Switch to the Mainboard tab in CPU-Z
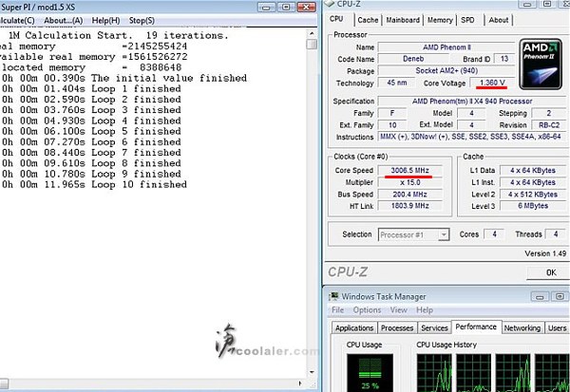 tap(403, 20)
